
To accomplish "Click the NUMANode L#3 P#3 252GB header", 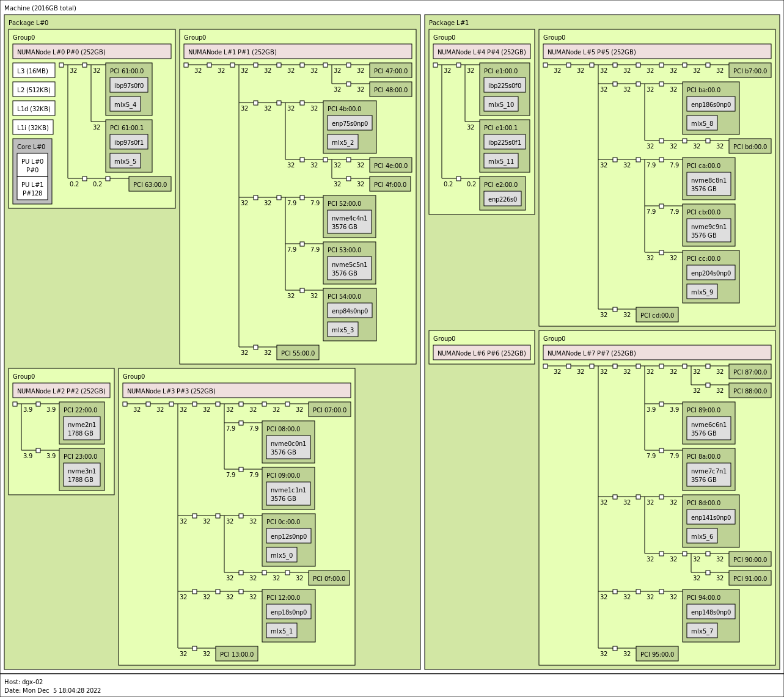I will tap(236, 390).
